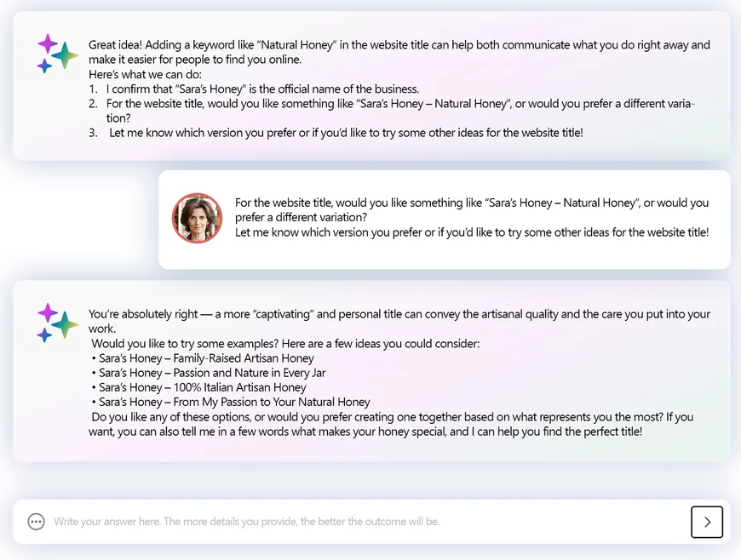Select the Passion and Nature in Every Jar idea
The height and width of the screenshot is (560, 741).
208,373
